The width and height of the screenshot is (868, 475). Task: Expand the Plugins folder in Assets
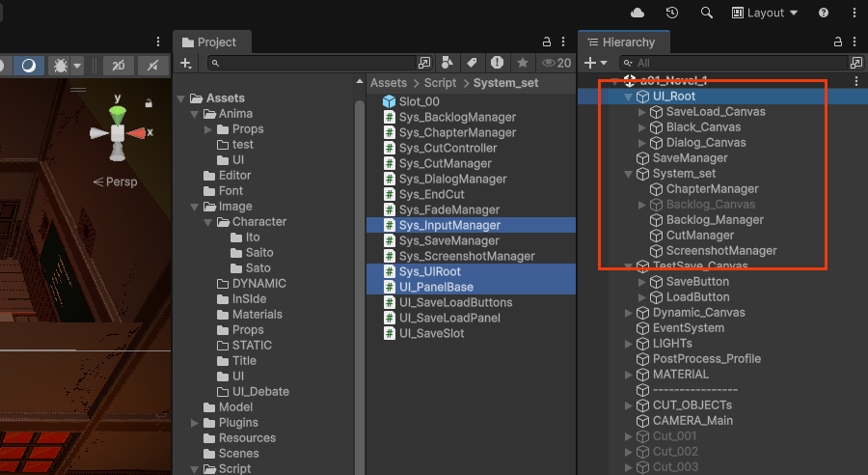tap(195, 423)
